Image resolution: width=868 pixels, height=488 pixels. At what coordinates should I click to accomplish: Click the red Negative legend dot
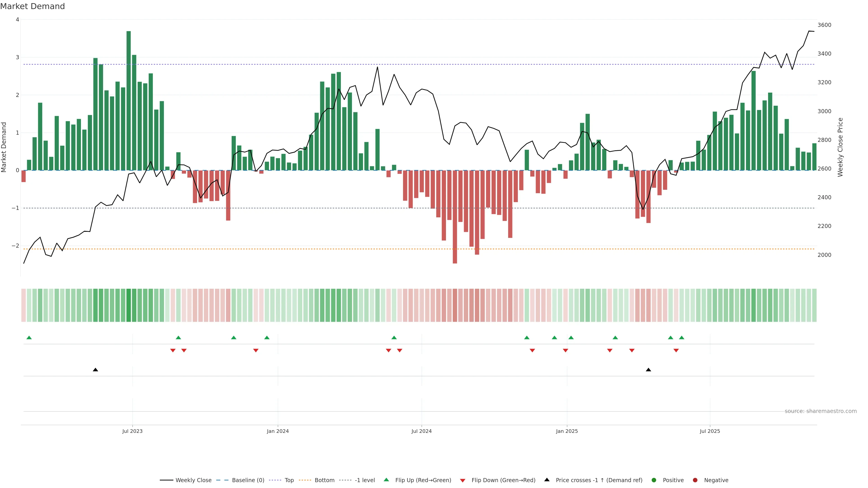pyautogui.click(x=695, y=480)
